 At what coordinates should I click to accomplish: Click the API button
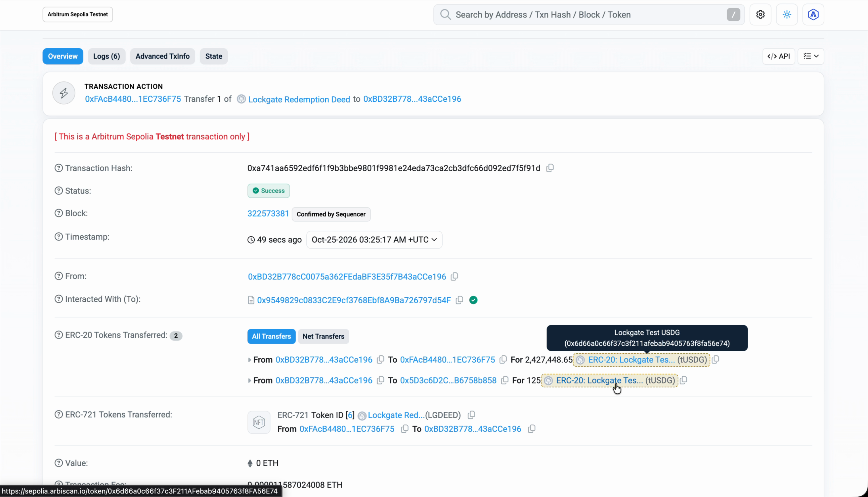[x=779, y=56]
